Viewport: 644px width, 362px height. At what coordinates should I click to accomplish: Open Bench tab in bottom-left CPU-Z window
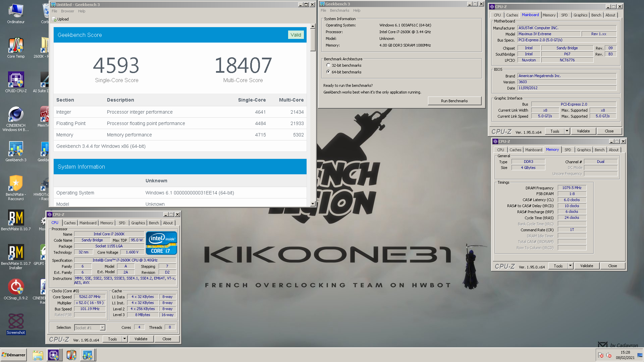(154, 223)
